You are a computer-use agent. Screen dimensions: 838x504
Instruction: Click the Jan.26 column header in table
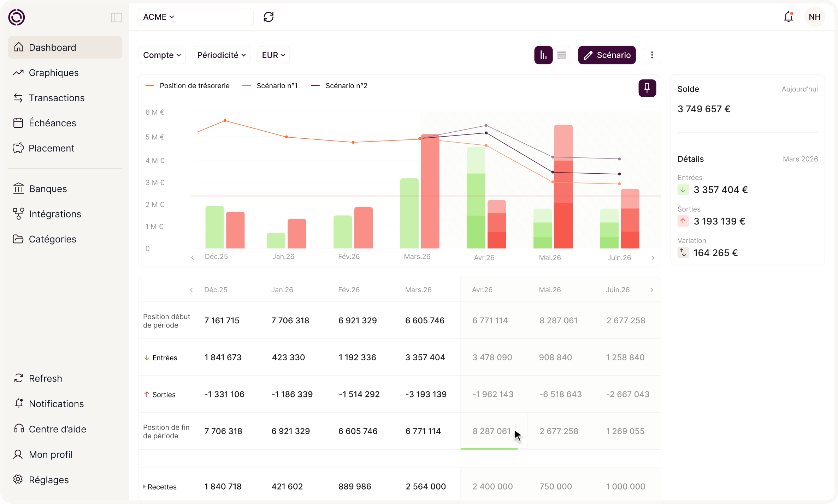coord(282,290)
